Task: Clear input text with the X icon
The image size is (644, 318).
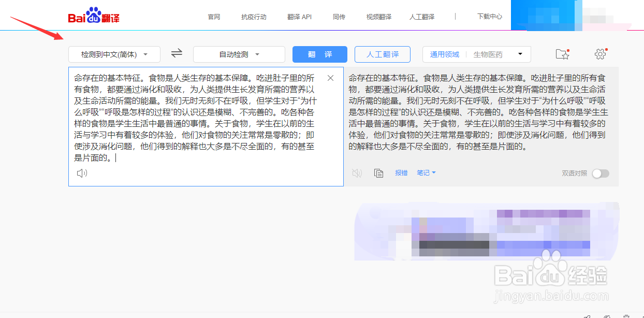Action: pyautogui.click(x=330, y=78)
